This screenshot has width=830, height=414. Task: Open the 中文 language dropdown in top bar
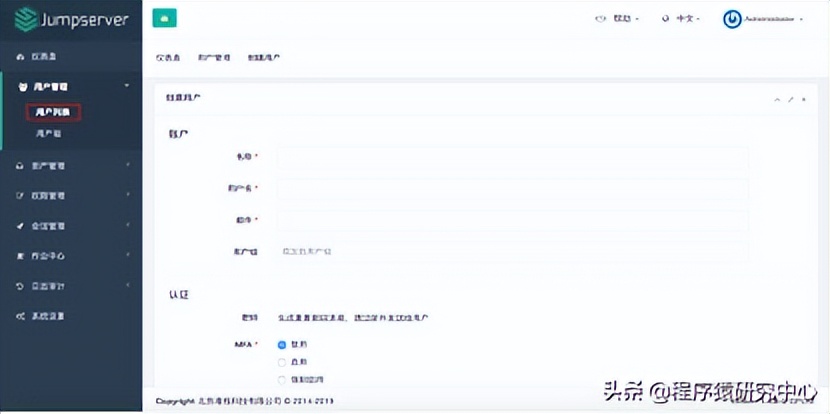(x=681, y=19)
